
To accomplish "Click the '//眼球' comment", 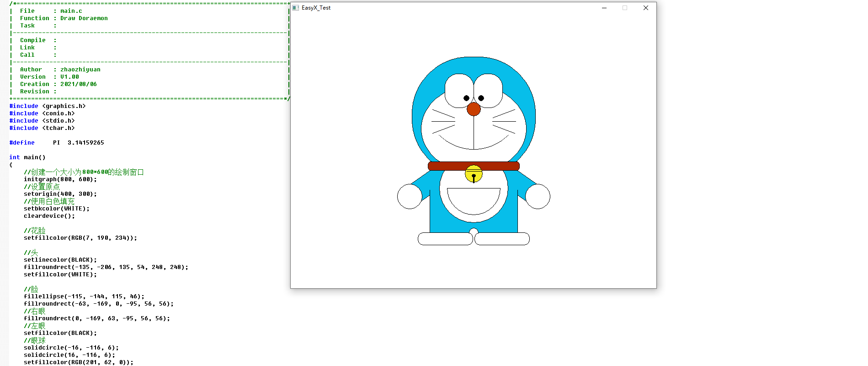I will point(35,340).
